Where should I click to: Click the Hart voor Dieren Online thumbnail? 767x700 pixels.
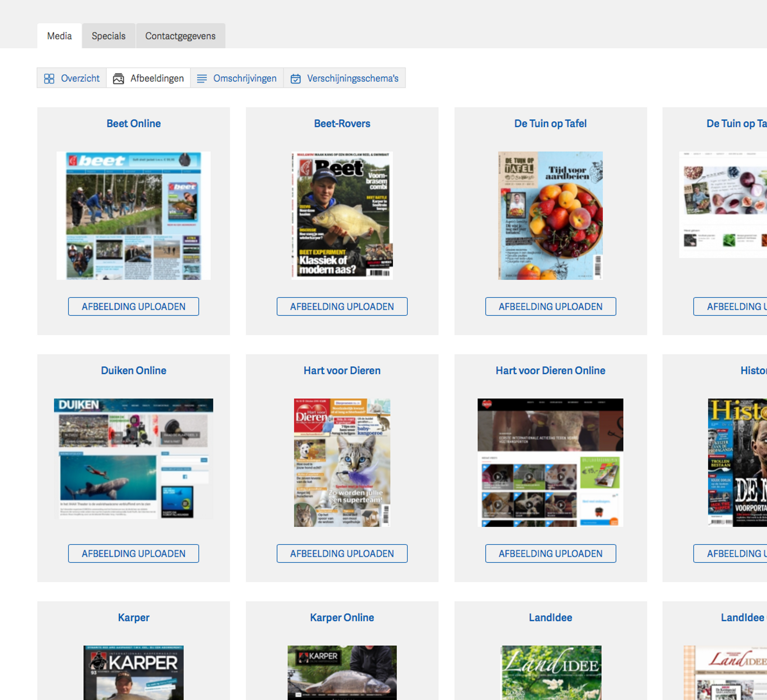[x=550, y=462]
